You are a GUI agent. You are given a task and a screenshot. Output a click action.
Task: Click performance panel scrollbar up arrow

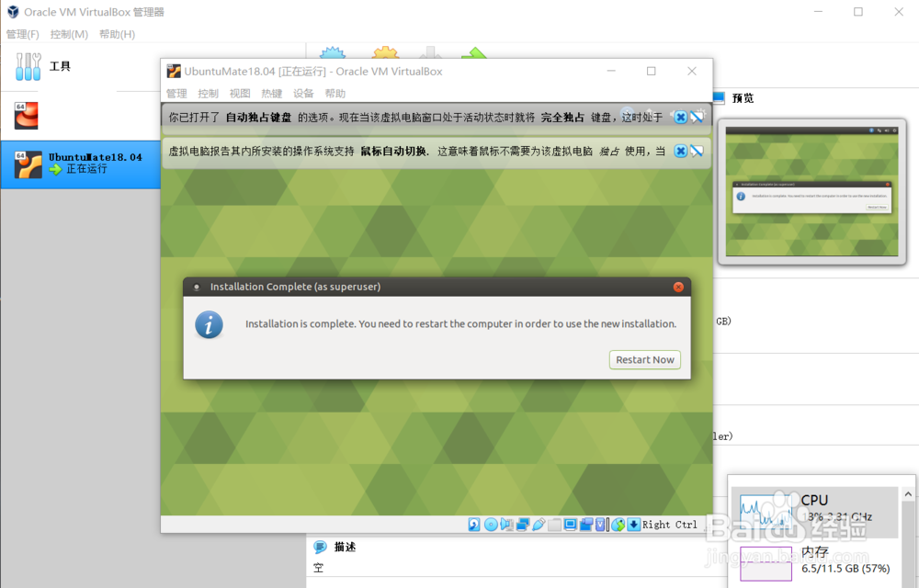[909, 494]
